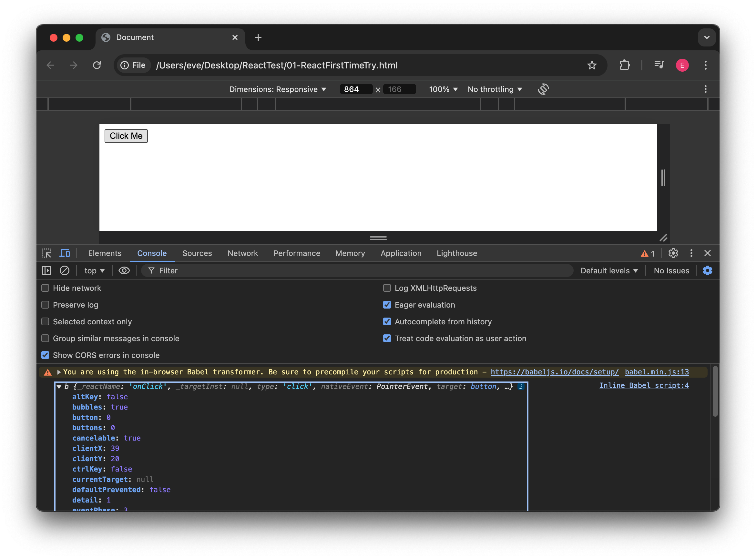Open the top execution context dropdown
This screenshot has height=559, width=756.
pyautogui.click(x=94, y=270)
